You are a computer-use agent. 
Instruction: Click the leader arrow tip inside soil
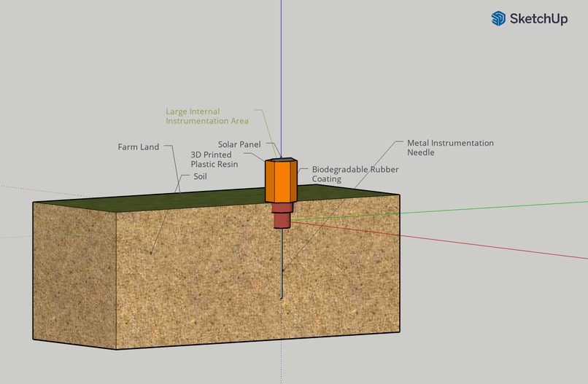click(151, 254)
